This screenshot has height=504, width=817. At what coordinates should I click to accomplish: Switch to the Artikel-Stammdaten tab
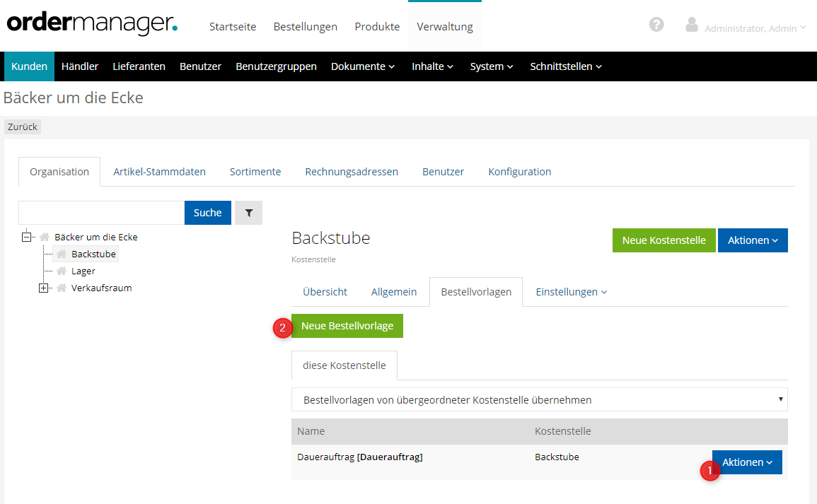coord(159,172)
